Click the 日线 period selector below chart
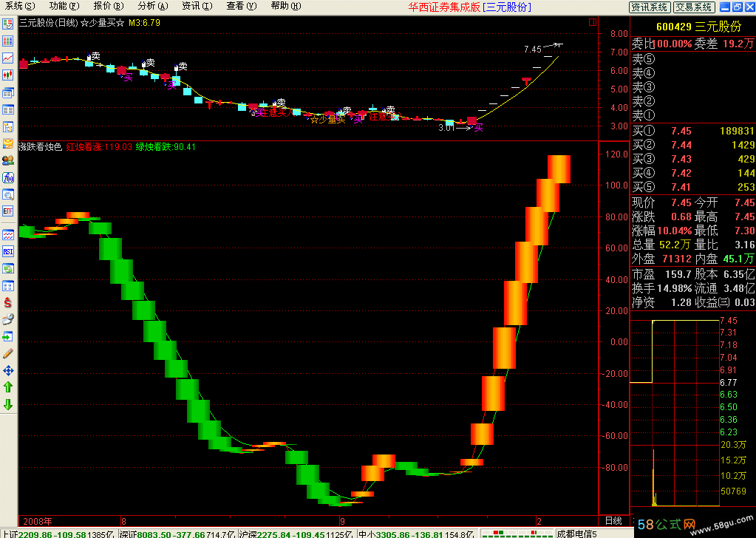 coord(613,521)
